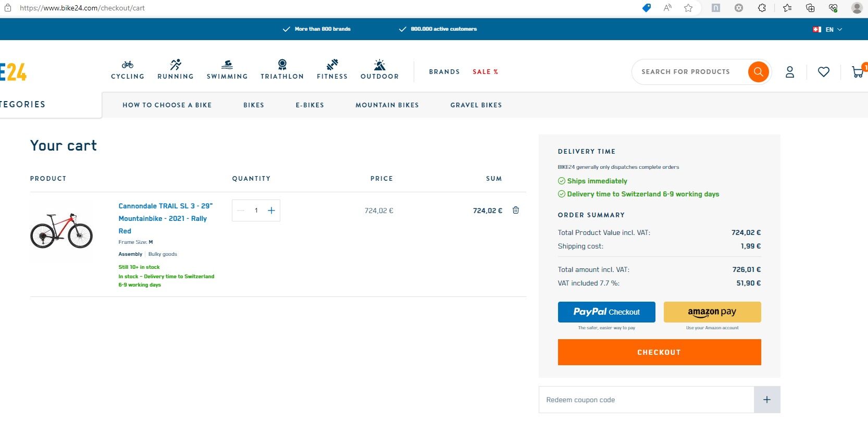The image size is (868, 422).
Task: Click the quantity value field
Action: pos(256,210)
